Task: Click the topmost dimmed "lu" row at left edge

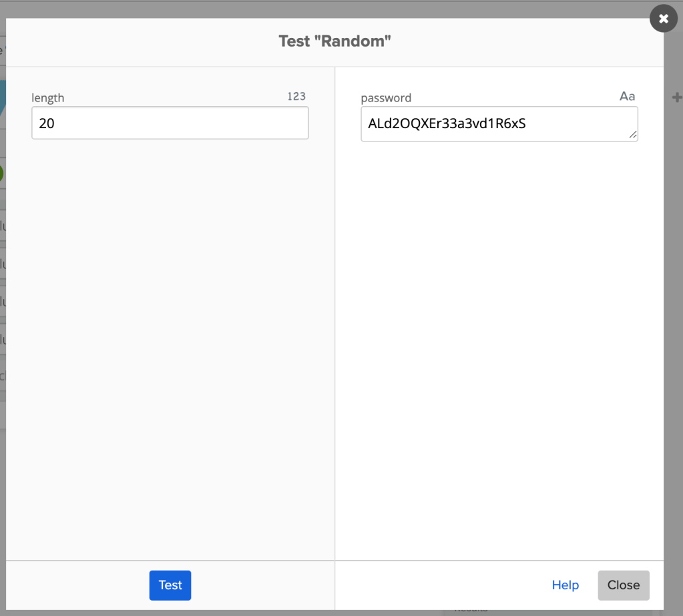Action: point(3,226)
